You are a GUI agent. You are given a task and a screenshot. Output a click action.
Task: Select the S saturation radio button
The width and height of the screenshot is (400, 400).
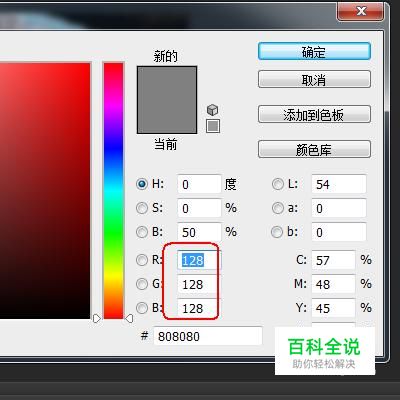tap(142, 208)
